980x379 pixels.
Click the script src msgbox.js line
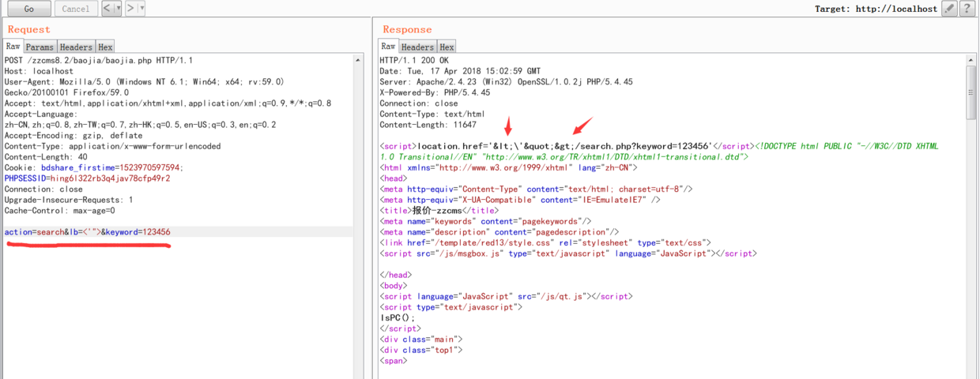pos(568,253)
